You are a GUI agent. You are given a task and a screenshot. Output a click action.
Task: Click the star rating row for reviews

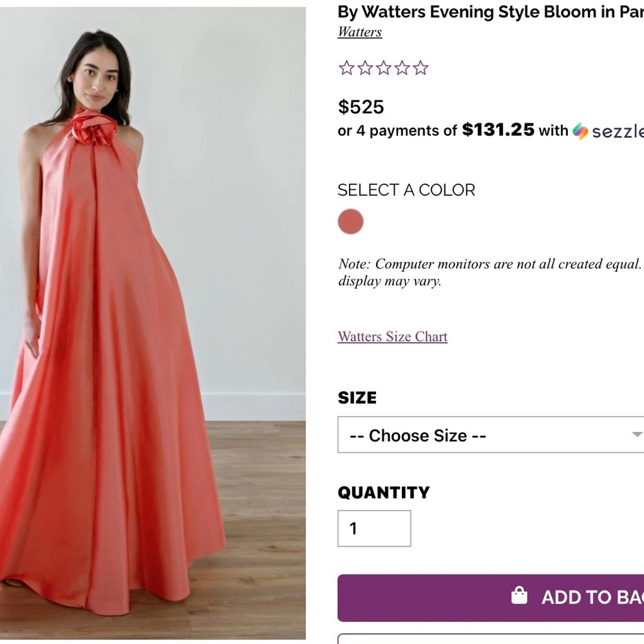[383, 67]
